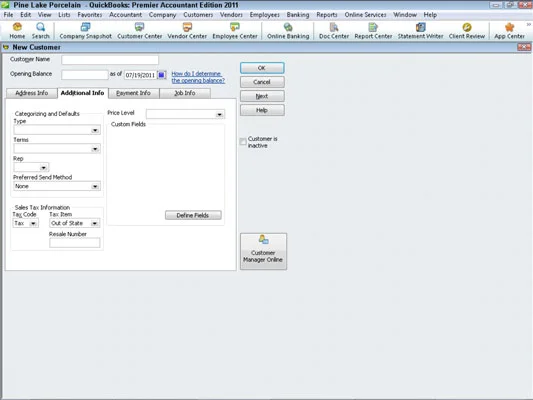This screenshot has width=533, height=400.
Task: Open the Lists menu
Action: click(x=64, y=15)
